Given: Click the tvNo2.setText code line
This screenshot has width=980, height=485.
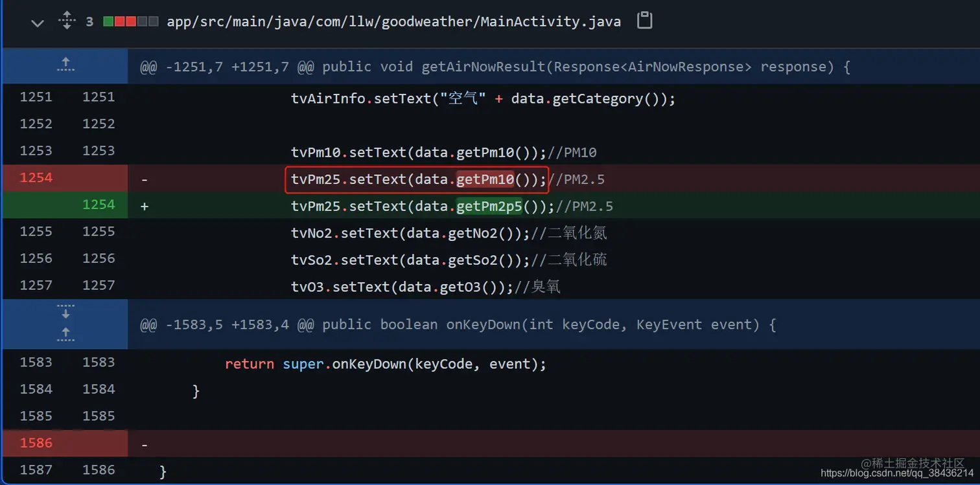Looking at the screenshot, I should tap(449, 233).
